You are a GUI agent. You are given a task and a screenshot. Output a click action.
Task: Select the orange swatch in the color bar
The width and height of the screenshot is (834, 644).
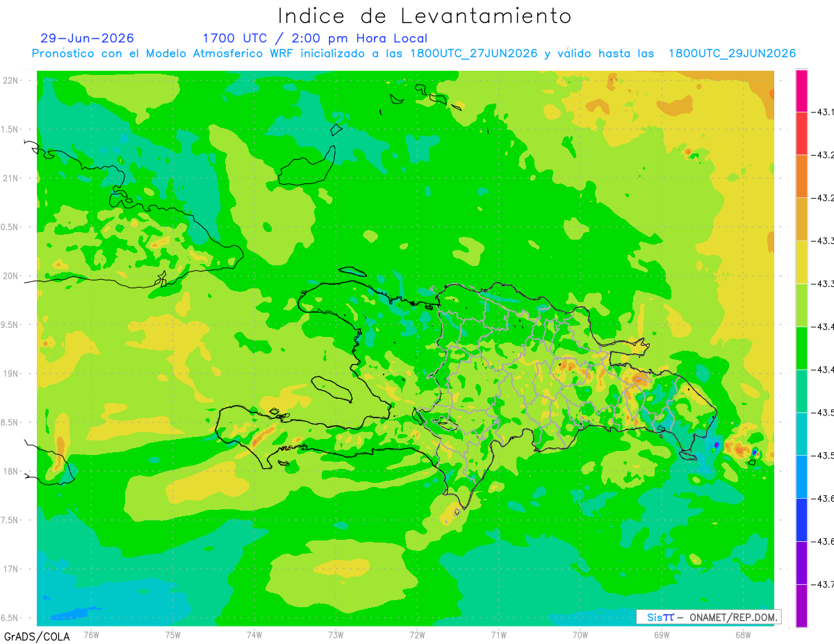click(801, 176)
